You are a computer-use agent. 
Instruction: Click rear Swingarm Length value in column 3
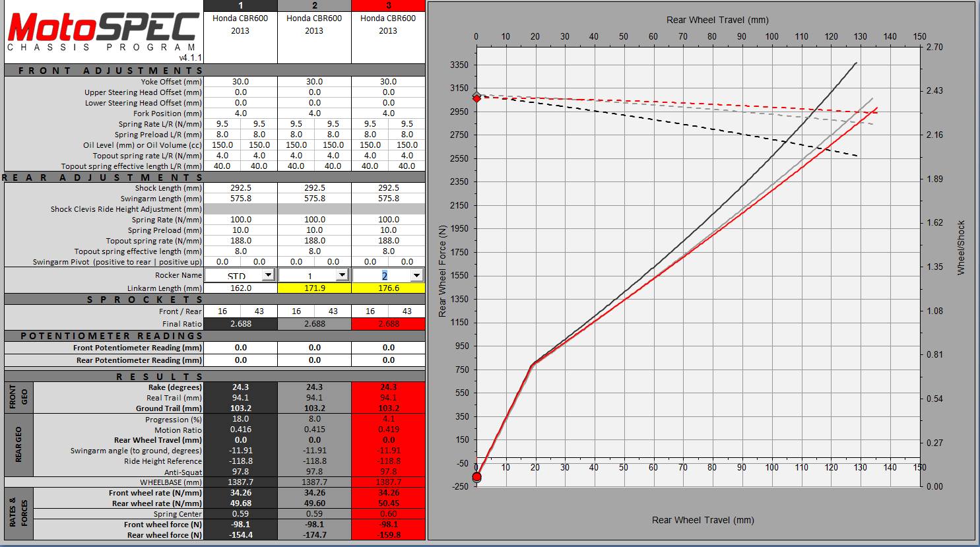pyautogui.click(x=388, y=199)
